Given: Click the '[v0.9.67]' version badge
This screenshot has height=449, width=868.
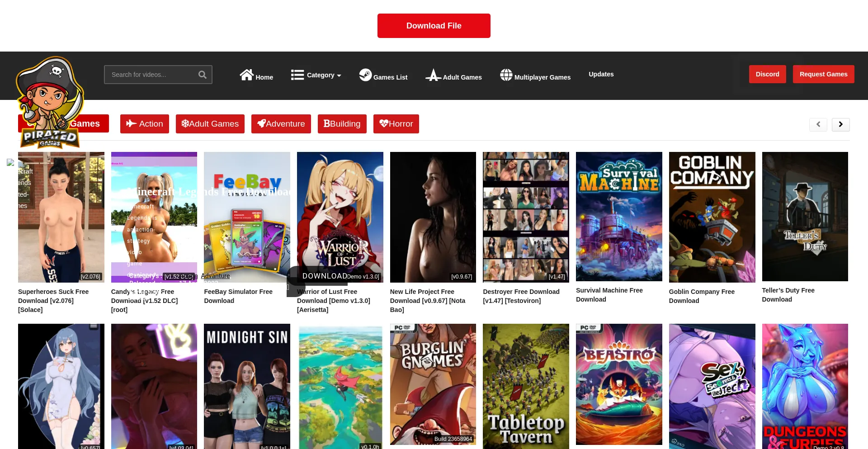Looking at the screenshot, I should click(462, 277).
